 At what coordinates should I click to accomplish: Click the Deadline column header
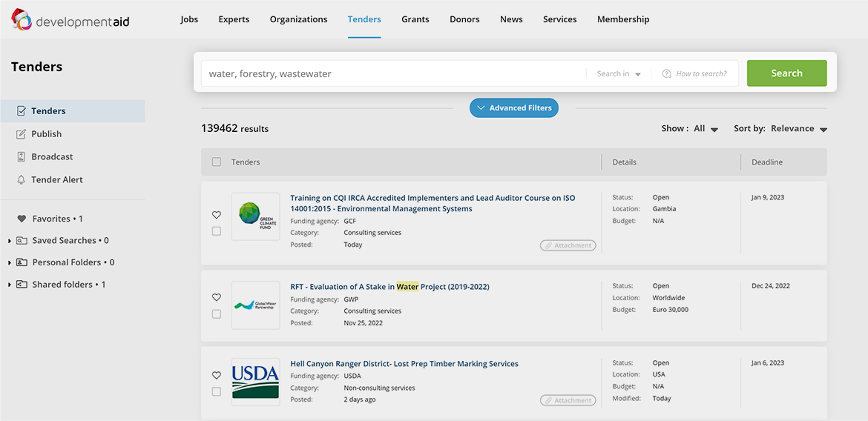pyautogui.click(x=766, y=162)
